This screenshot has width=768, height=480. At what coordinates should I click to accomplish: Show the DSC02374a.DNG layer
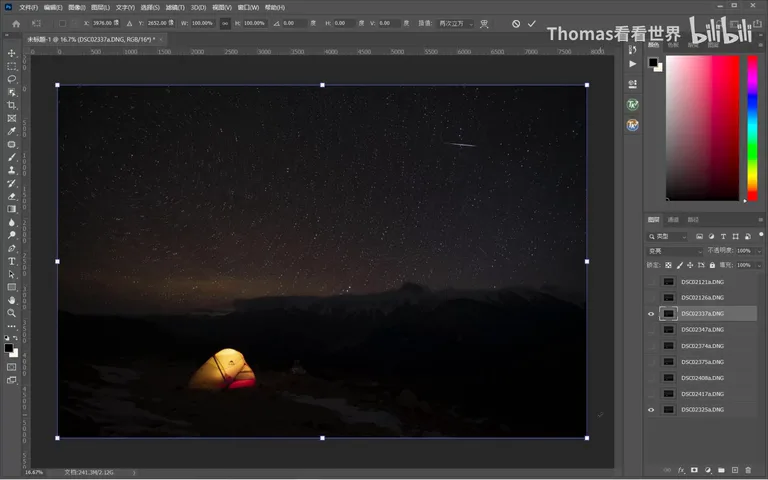click(x=651, y=346)
